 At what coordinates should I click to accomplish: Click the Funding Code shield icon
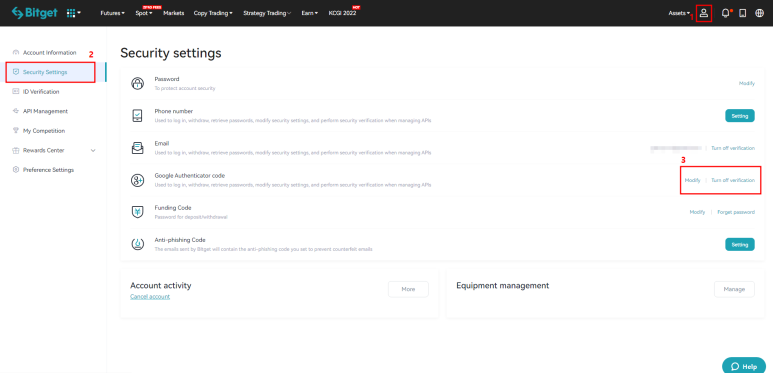click(137, 212)
